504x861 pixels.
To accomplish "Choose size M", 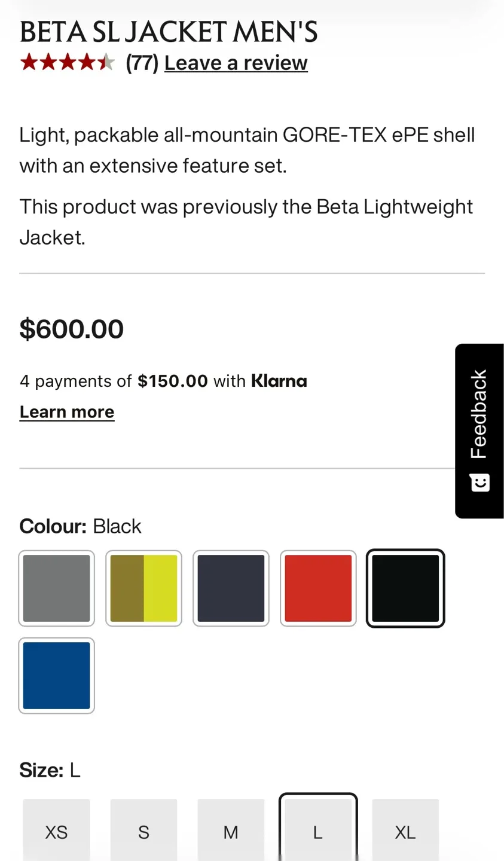I will (x=231, y=832).
